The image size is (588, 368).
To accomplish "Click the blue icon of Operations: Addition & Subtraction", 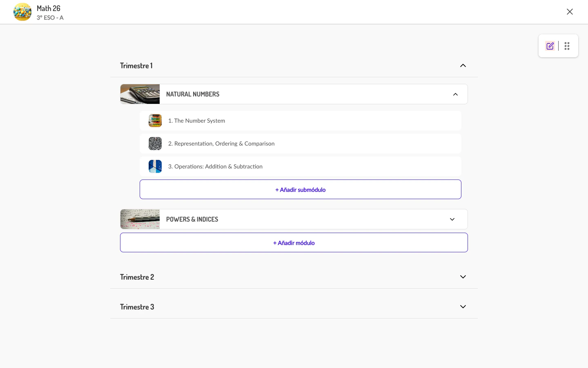I will click(x=155, y=166).
